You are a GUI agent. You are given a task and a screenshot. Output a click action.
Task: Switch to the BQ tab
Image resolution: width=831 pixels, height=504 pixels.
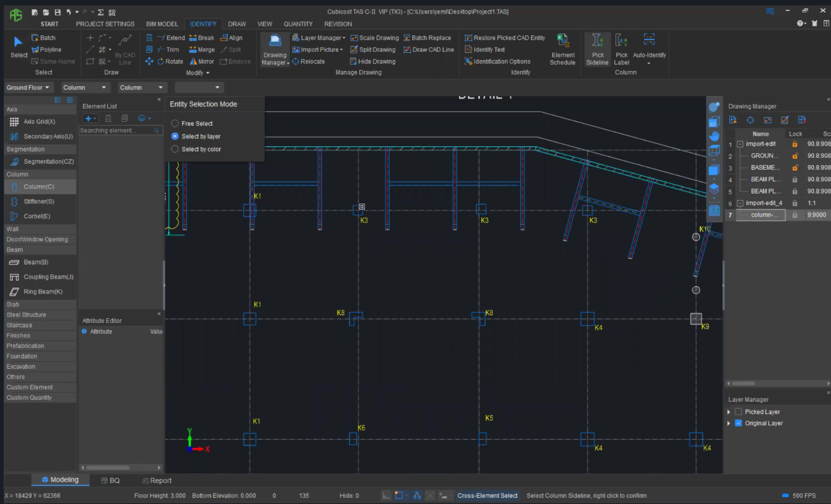tap(110, 480)
